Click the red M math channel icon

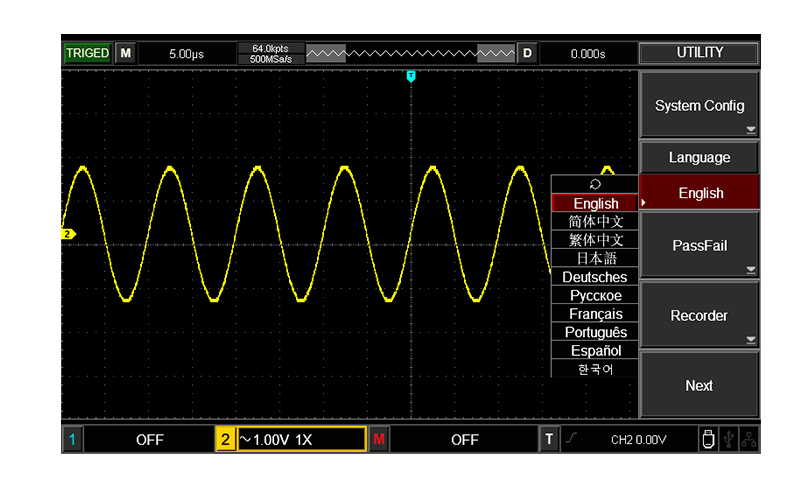pyautogui.click(x=379, y=439)
